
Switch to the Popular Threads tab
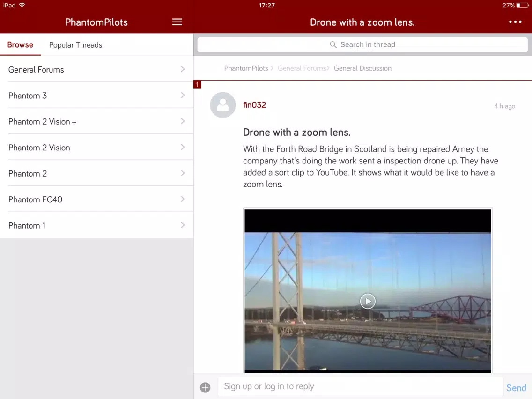[x=75, y=45]
